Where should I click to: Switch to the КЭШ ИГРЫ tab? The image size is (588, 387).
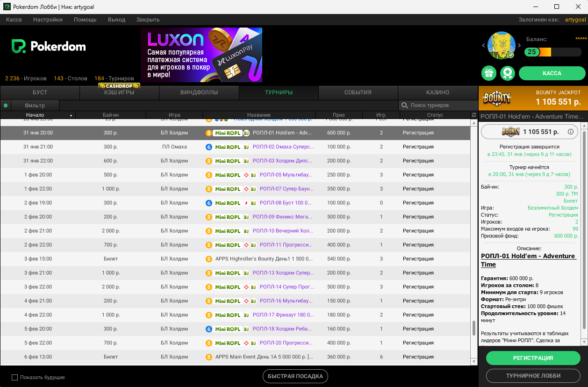click(120, 92)
